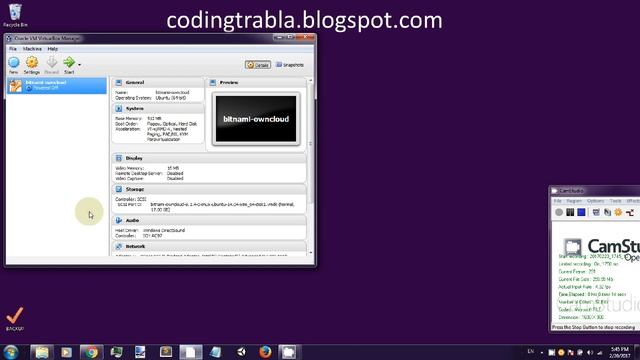
Task: Click the System section header
Action: [158, 109]
